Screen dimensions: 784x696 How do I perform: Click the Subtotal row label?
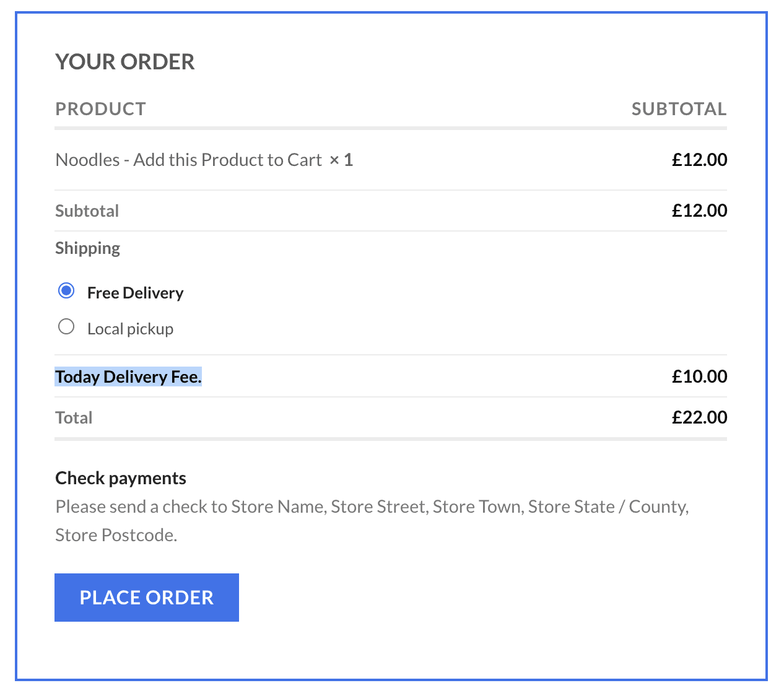click(x=87, y=211)
